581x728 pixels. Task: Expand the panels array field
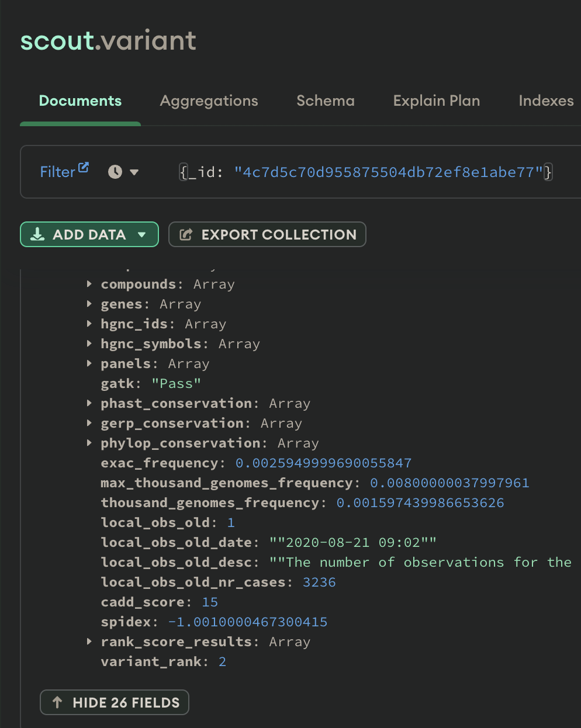[89, 363]
